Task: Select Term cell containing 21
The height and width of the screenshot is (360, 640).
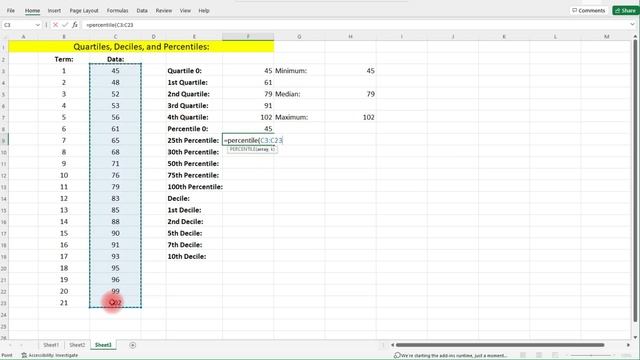Action: point(64,303)
